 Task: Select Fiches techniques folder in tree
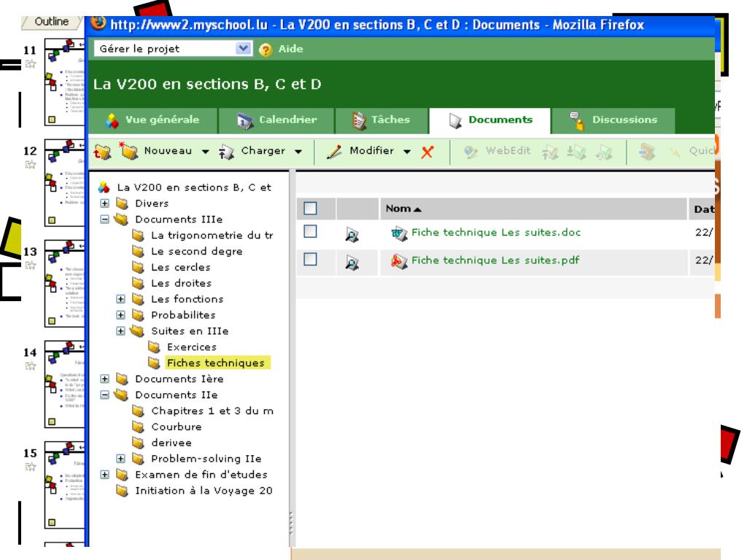[x=216, y=363]
